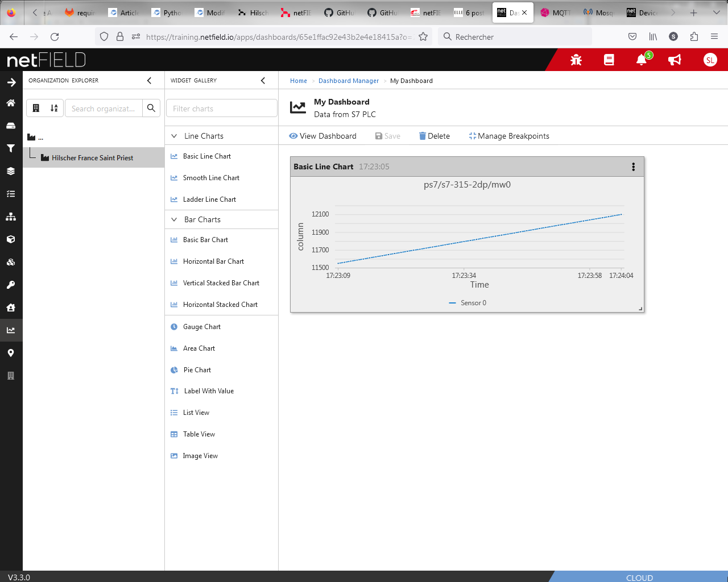
Task: Collapse the Bar Charts section
Action: pos(175,219)
